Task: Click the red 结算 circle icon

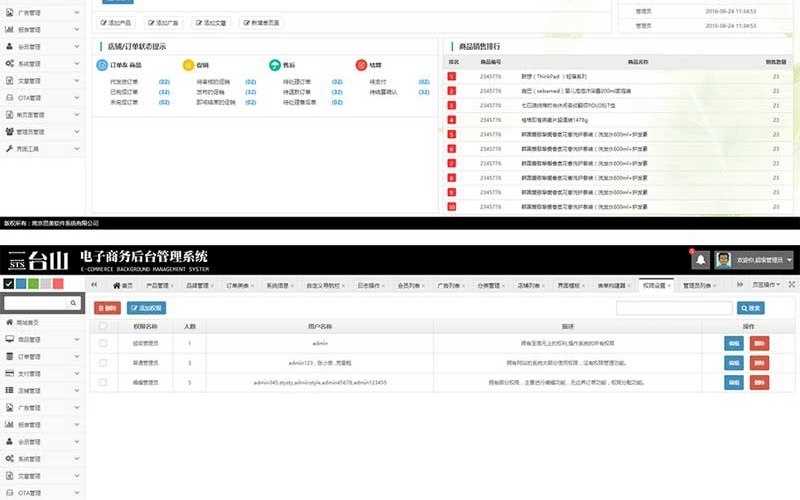Action: pyautogui.click(x=361, y=65)
